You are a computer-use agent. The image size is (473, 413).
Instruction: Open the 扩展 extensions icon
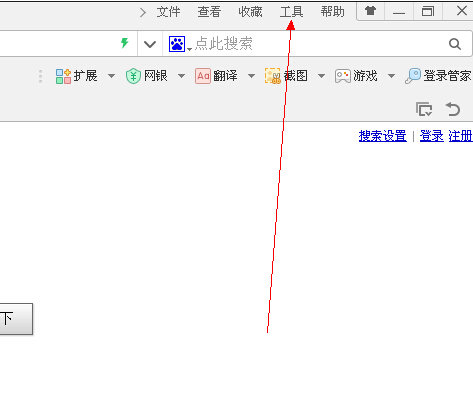[63, 76]
